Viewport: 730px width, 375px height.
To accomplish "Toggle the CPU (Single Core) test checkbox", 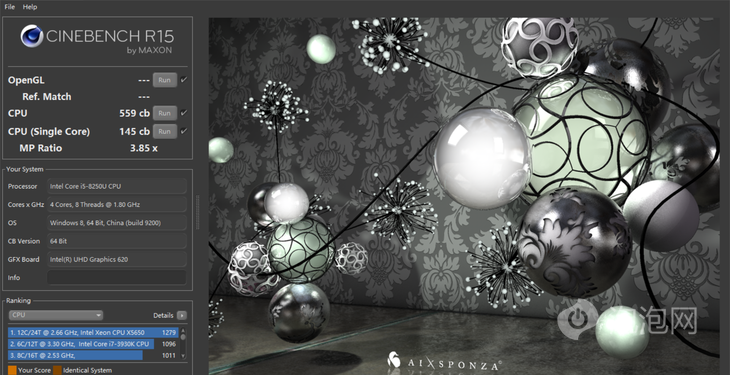I will pos(184,131).
